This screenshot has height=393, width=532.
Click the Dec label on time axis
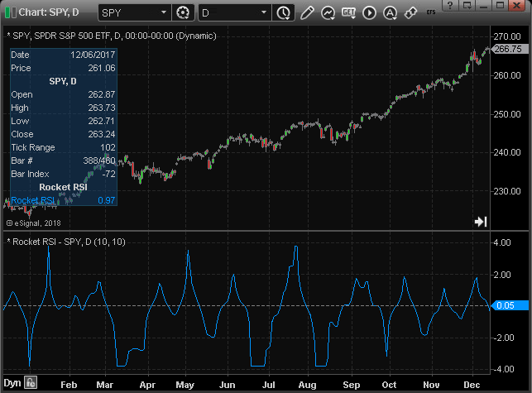coord(472,385)
